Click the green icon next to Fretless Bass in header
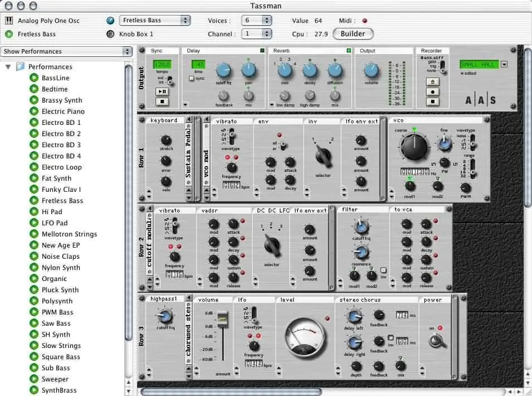This screenshot has width=532, height=396. click(x=9, y=34)
